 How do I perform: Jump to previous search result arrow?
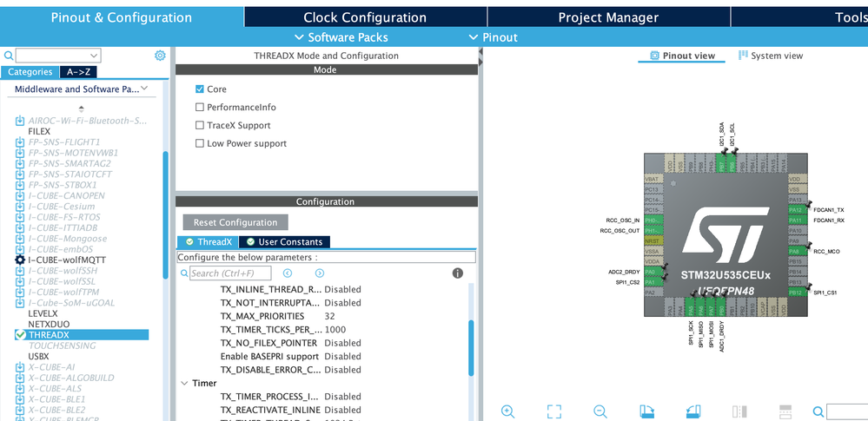tap(288, 273)
